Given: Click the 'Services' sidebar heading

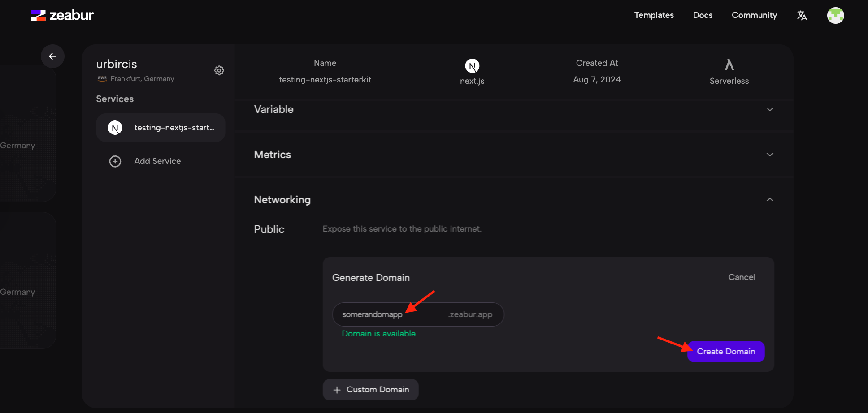Looking at the screenshot, I should coord(115,99).
